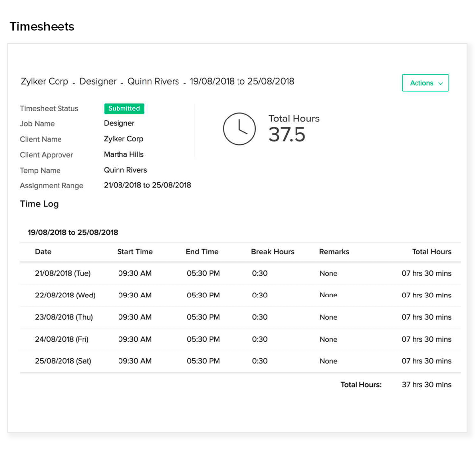Click the Break Hours column header

pos(272,252)
